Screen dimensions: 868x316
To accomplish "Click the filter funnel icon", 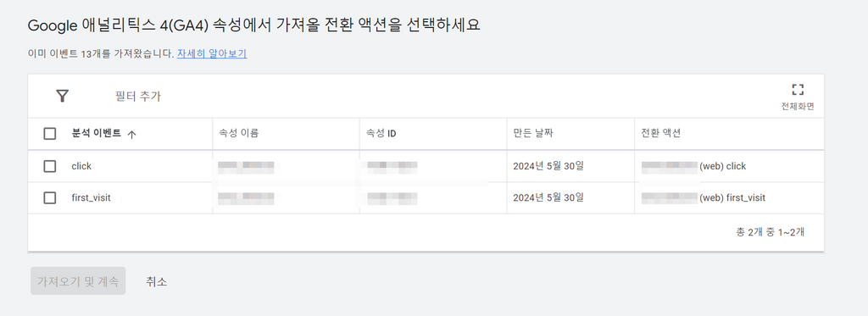I will point(63,96).
